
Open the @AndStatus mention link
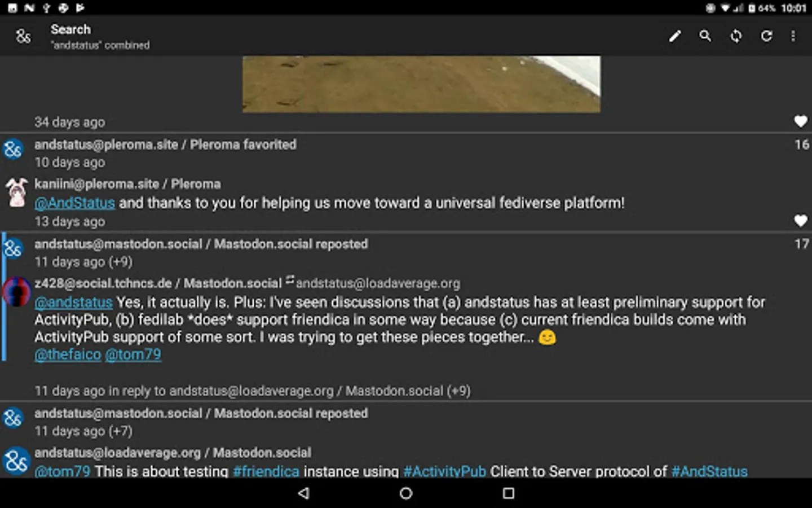(74, 203)
